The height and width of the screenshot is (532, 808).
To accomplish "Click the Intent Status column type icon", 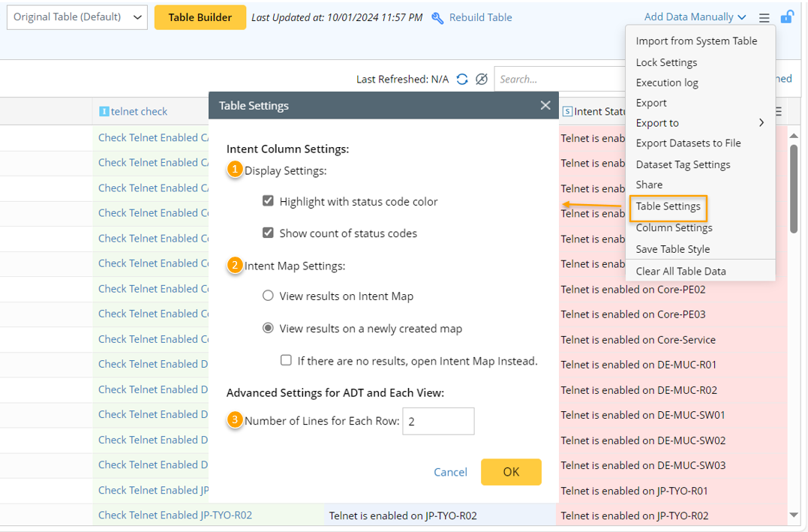I will tap(567, 112).
